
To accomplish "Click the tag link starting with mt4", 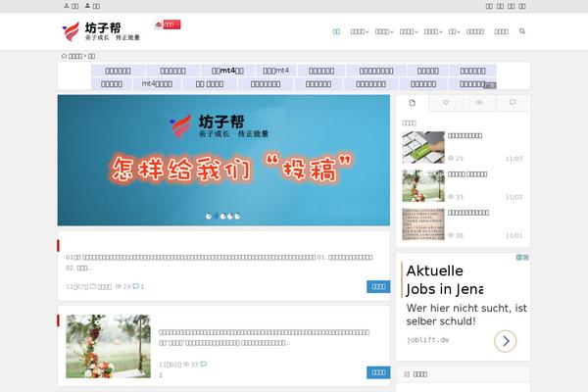I will coord(157,83).
